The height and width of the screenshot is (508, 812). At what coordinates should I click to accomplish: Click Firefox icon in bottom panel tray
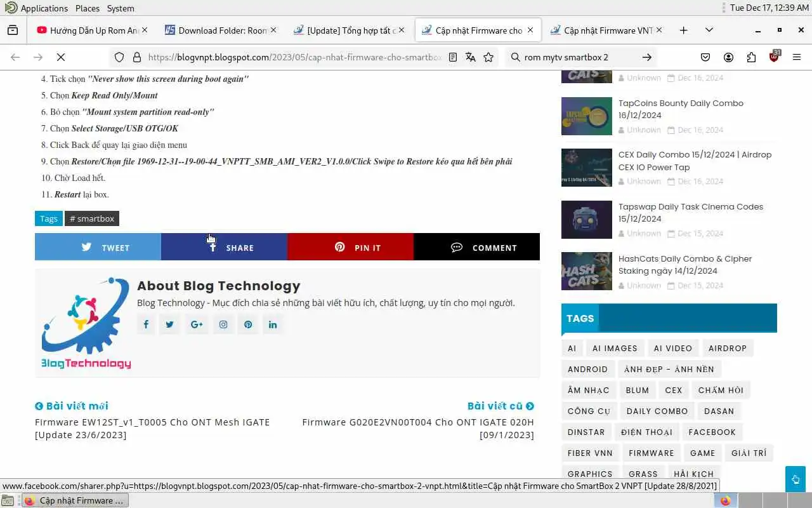[726, 500]
